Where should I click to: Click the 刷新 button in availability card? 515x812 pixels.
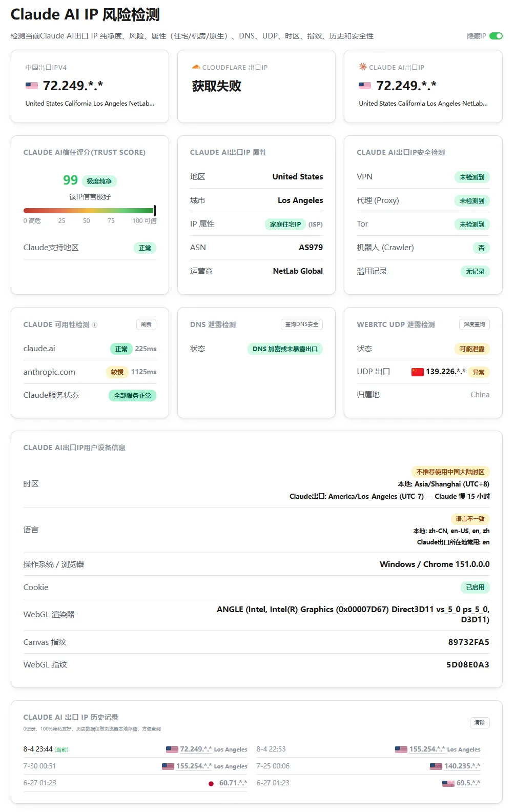click(146, 324)
